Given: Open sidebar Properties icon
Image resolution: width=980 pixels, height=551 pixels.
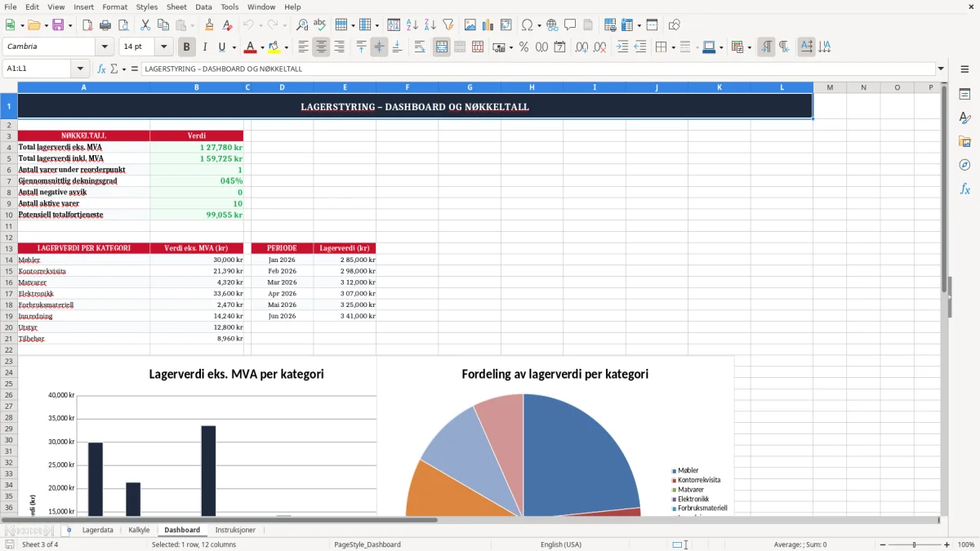Looking at the screenshot, I should tap(964, 94).
